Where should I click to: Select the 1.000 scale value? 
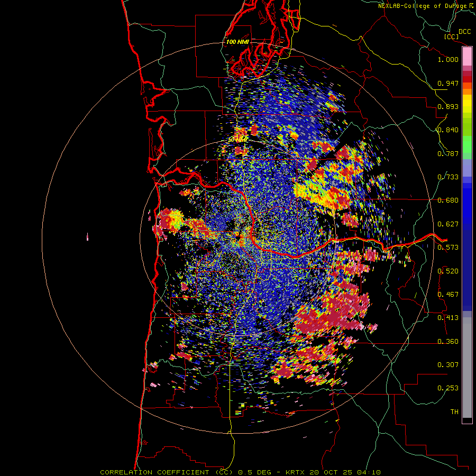(x=448, y=59)
